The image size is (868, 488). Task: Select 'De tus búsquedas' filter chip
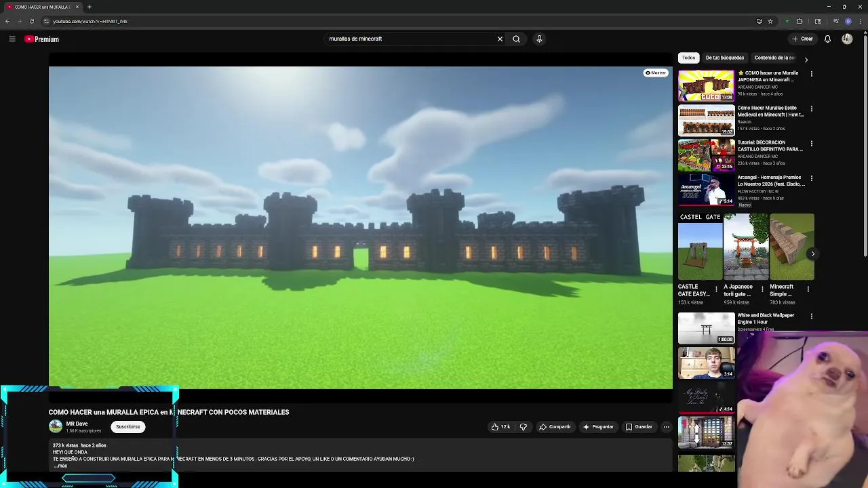point(725,58)
